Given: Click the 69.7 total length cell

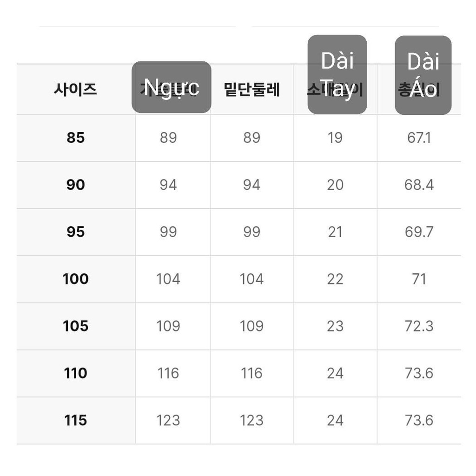Looking at the screenshot, I should pos(419,232).
